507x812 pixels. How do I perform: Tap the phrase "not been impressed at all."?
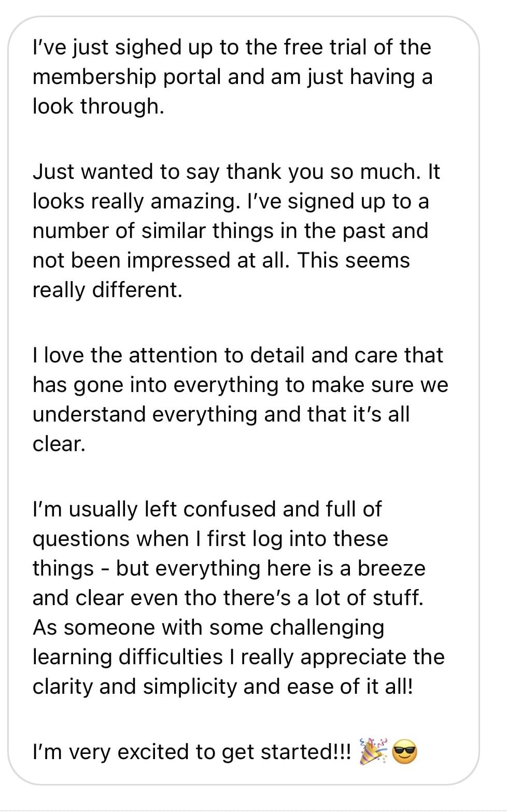pyautogui.click(x=160, y=260)
